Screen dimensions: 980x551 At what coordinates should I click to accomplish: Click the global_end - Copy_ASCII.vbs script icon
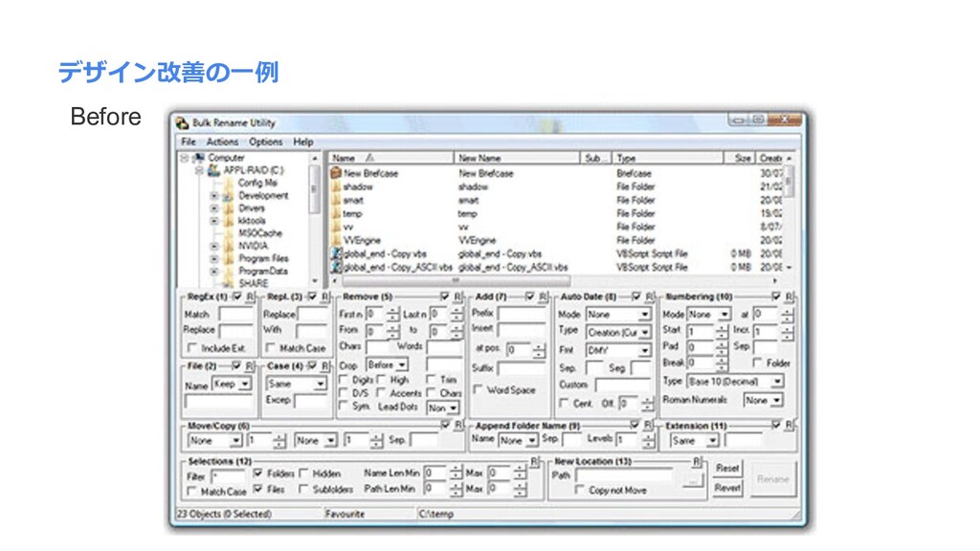point(336,267)
